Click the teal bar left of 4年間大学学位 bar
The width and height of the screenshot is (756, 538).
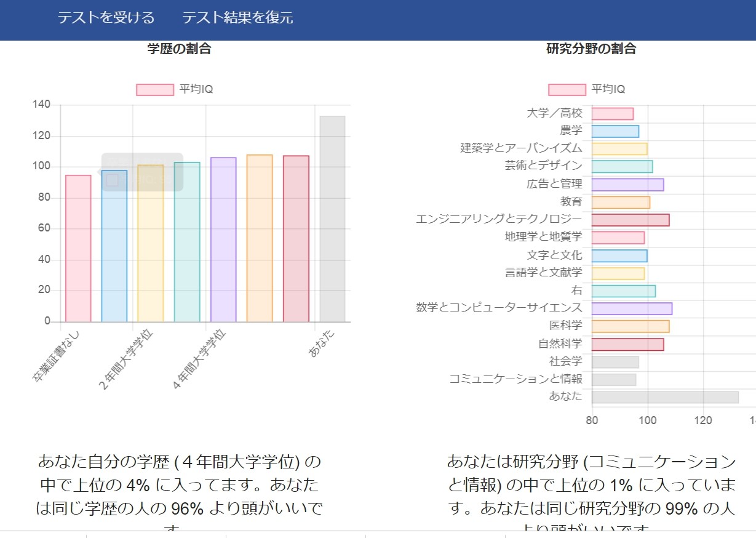coord(187,242)
